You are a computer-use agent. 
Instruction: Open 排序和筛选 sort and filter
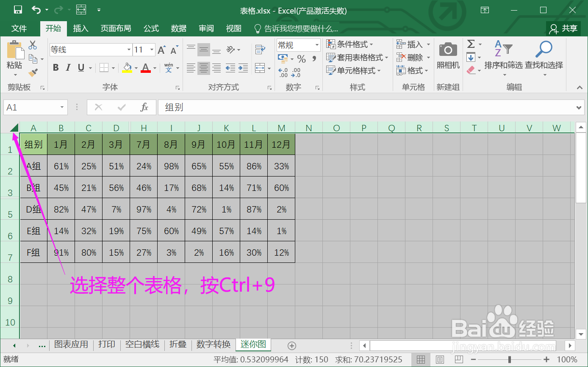coord(504,58)
